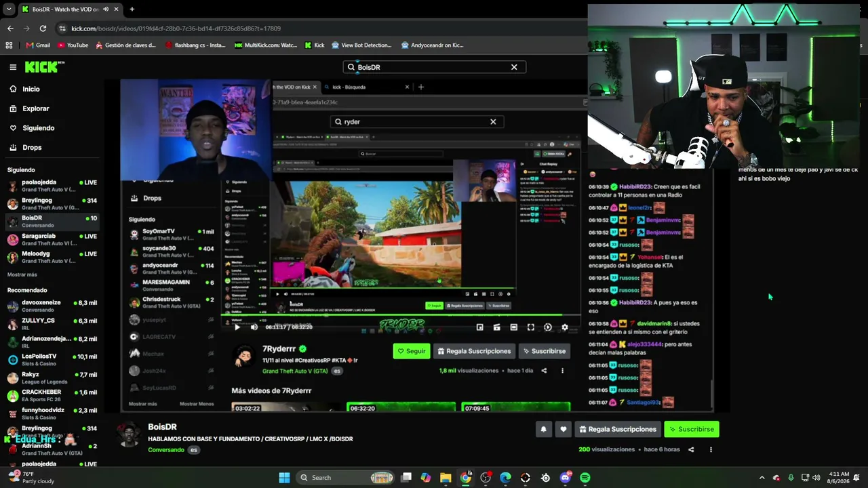Reload the page with the refresh icon

(x=43, y=28)
